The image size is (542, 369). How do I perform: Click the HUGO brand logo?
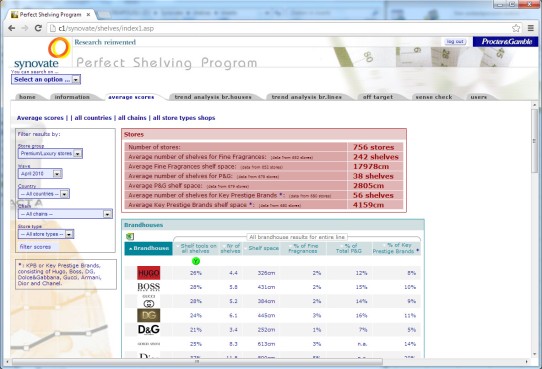[x=149, y=273]
